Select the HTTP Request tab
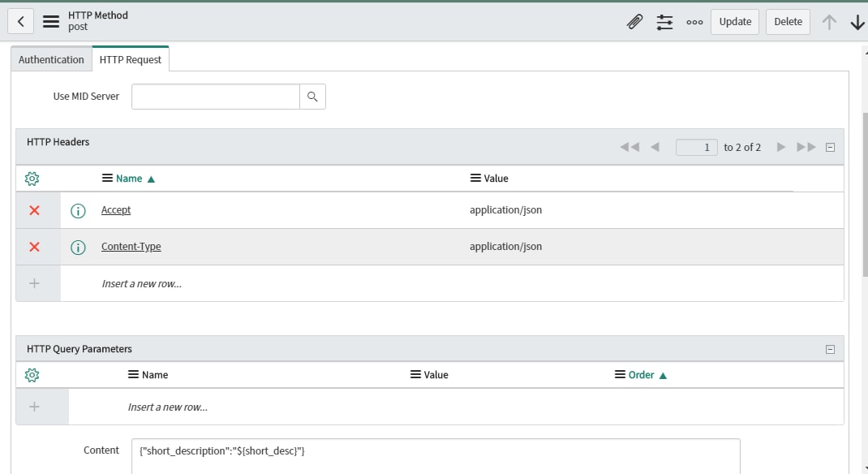Viewport: 868px width, 474px height. 130,58
